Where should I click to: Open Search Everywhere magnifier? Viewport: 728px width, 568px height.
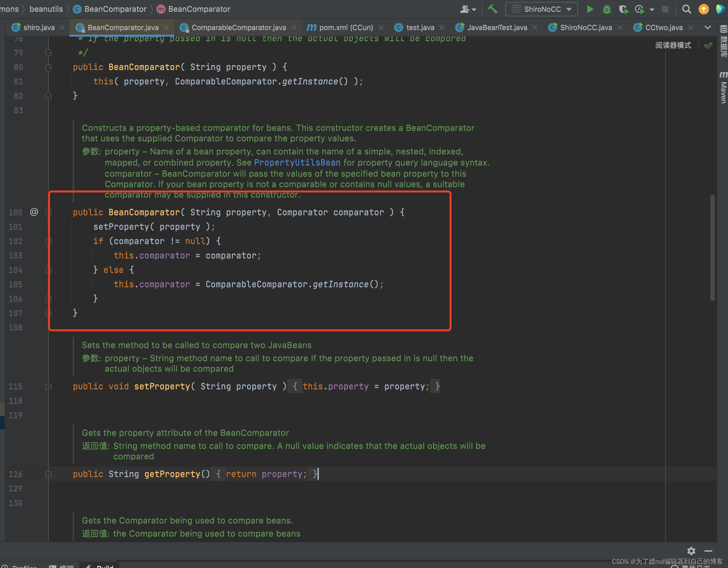(686, 9)
